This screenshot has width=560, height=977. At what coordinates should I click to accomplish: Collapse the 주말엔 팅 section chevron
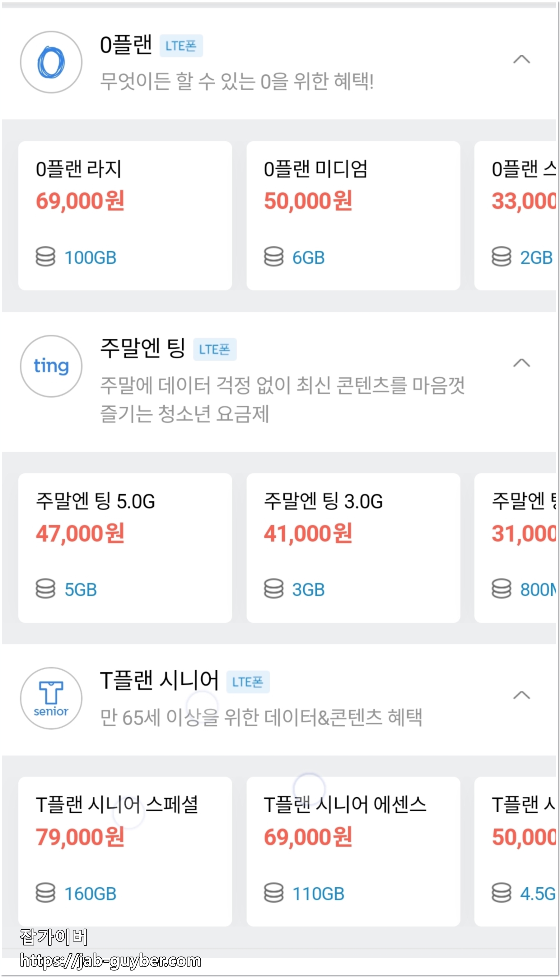[x=521, y=363]
